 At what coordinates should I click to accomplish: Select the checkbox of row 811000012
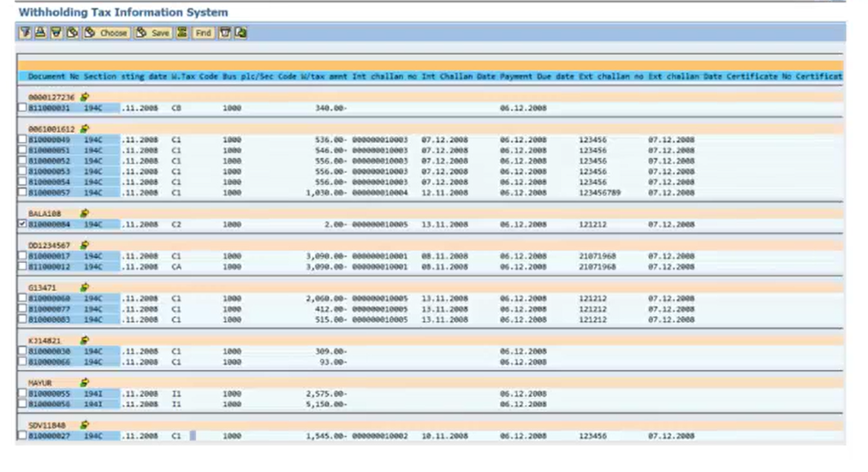(22, 266)
